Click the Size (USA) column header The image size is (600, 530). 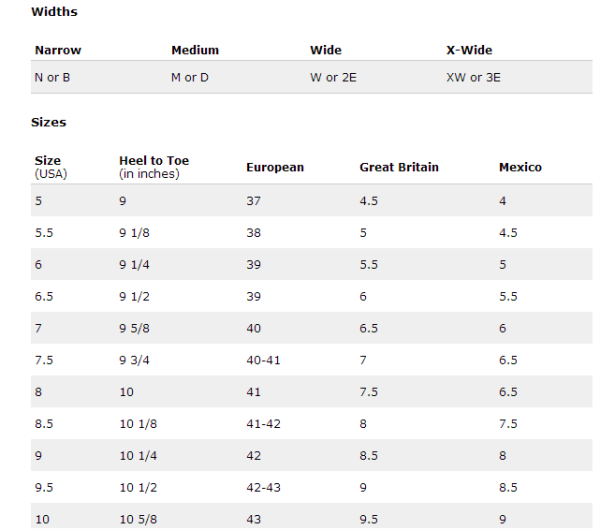(51, 167)
